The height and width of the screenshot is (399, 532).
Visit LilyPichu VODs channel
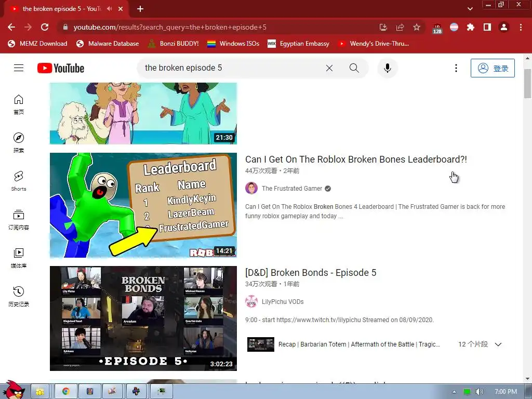click(x=283, y=302)
